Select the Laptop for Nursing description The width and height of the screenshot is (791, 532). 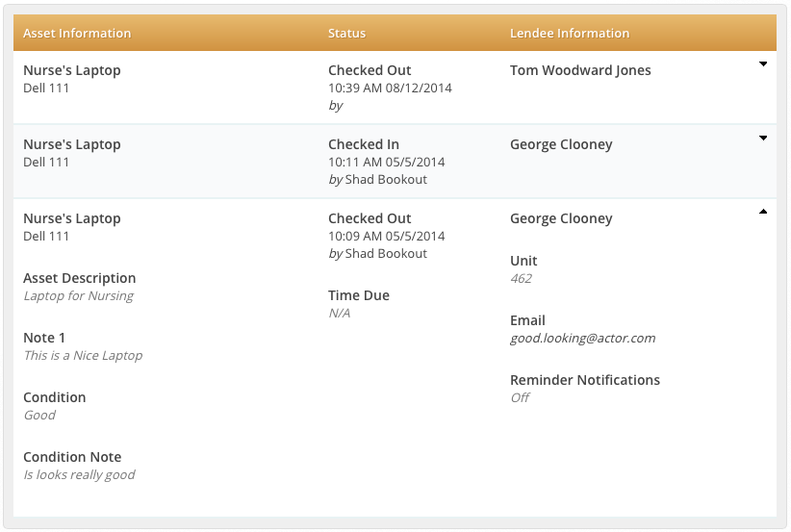pyautogui.click(x=79, y=296)
